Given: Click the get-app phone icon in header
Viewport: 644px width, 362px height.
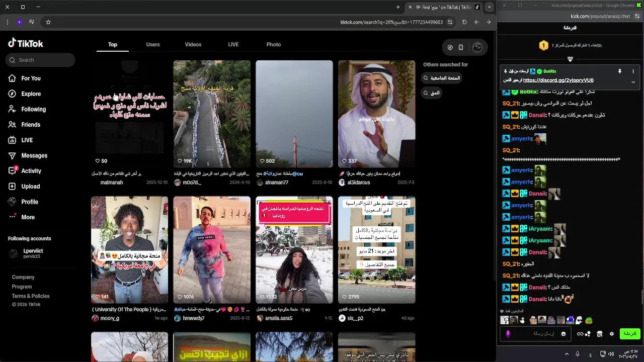Looking at the screenshot, I should (461, 47).
